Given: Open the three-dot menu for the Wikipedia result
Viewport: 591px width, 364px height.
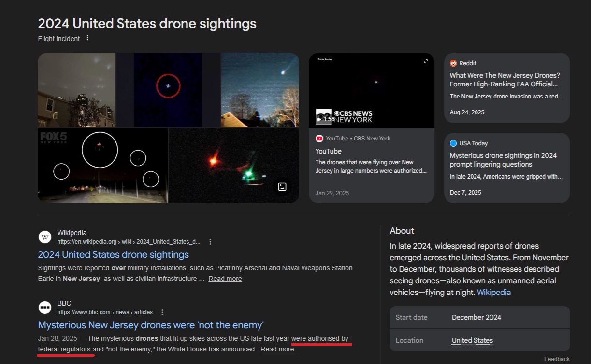Looking at the screenshot, I should 210,242.
